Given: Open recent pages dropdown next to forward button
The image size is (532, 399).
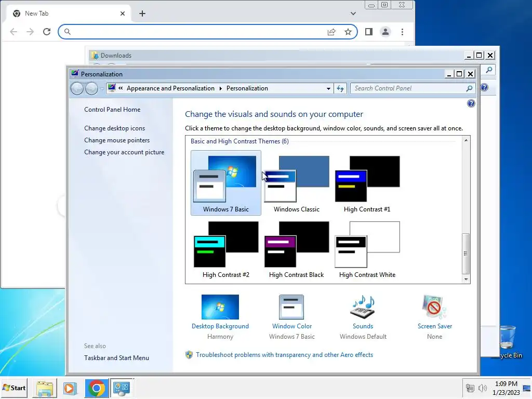Looking at the screenshot, I should pos(102,89).
